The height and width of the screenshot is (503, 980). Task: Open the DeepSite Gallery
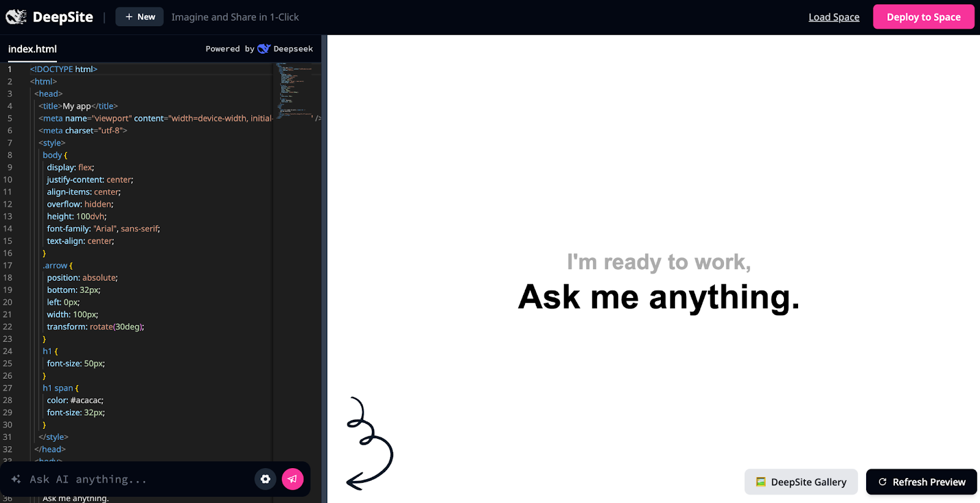[801, 482]
